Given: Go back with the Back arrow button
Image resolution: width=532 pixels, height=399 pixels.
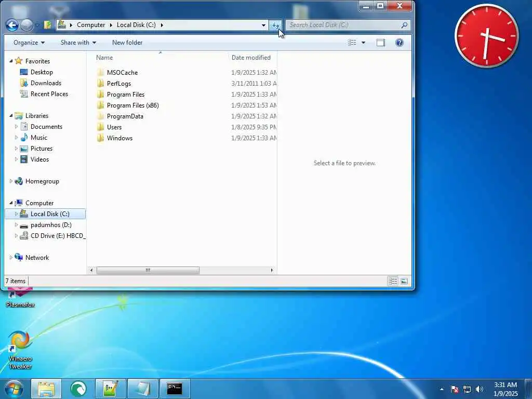Looking at the screenshot, I should [12, 25].
